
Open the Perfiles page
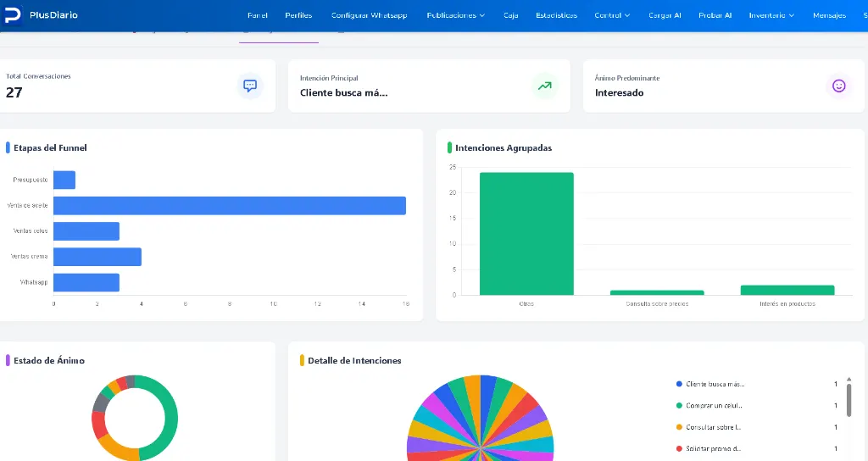pyautogui.click(x=298, y=15)
